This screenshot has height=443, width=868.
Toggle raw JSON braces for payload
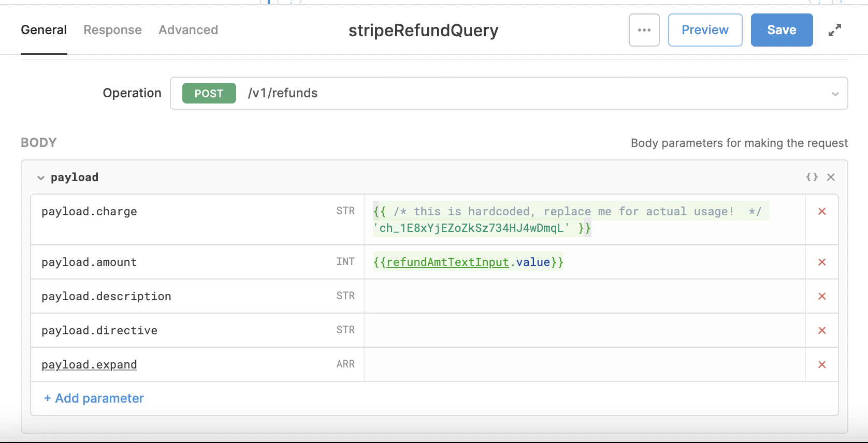point(812,177)
